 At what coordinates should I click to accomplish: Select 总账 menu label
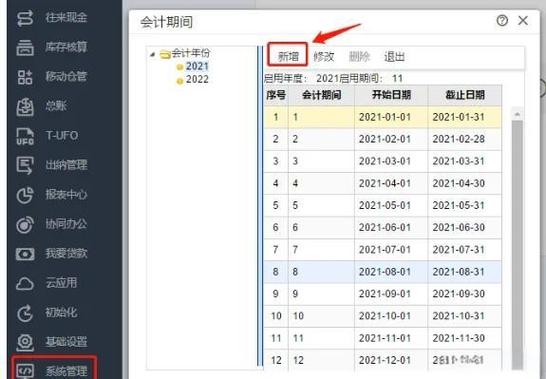(56, 106)
